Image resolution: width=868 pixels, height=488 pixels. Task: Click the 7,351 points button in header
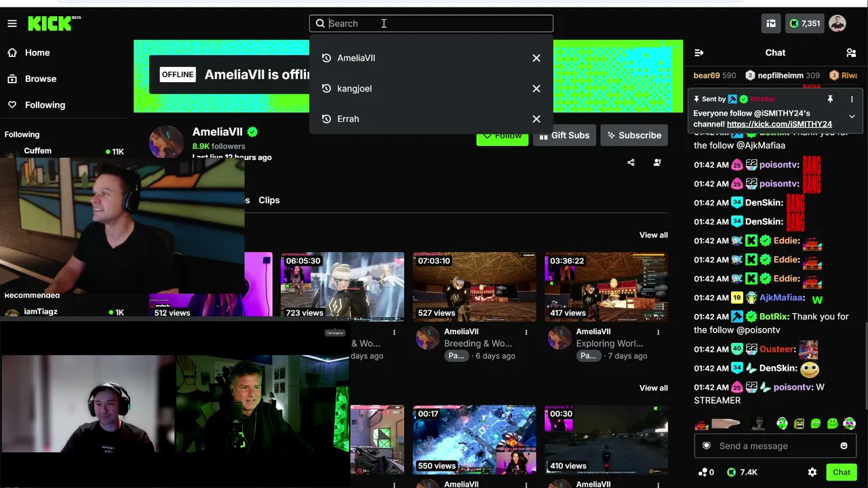pyautogui.click(x=804, y=24)
